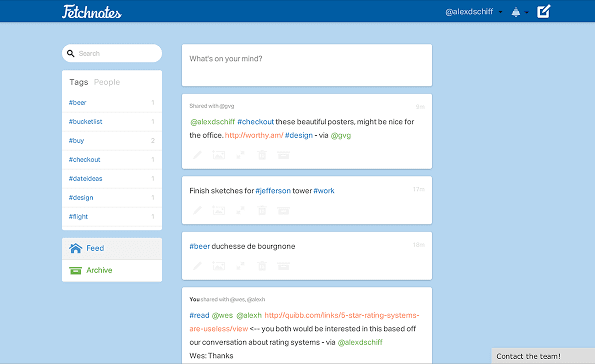Image resolution: width=595 pixels, height=364 pixels.
Task: Select the Feed house icon
Action: pyautogui.click(x=76, y=248)
